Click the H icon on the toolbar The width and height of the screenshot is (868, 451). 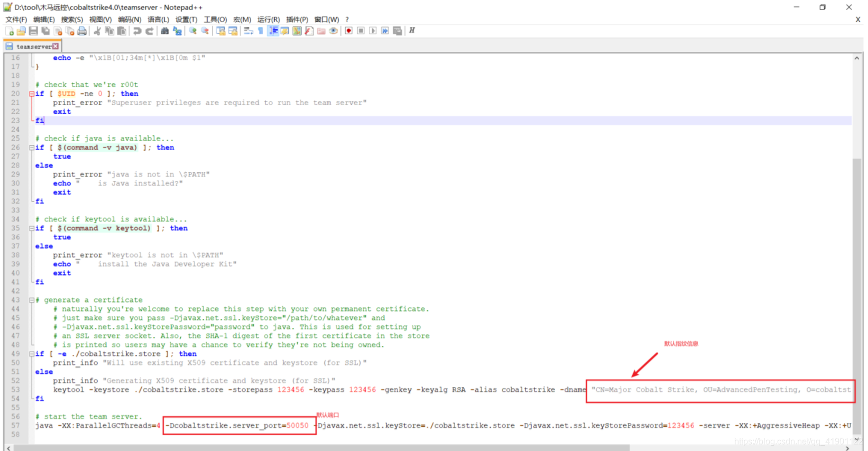tap(412, 31)
